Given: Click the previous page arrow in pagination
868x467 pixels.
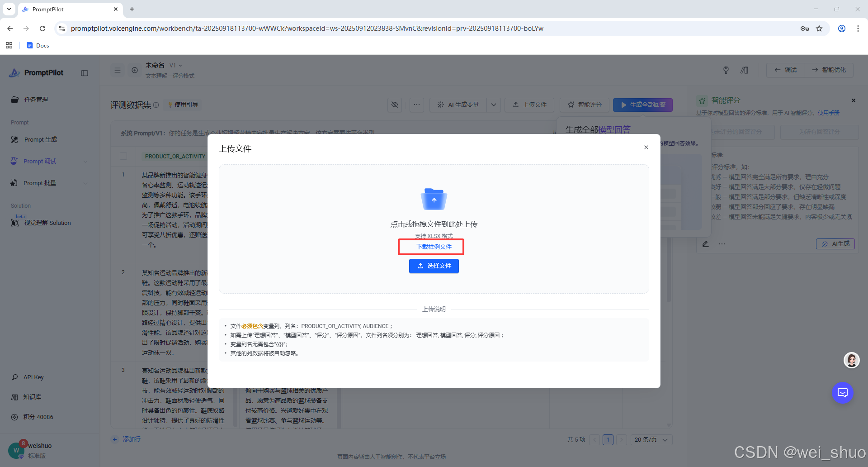Looking at the screenshot, I should pyautogui.click(x=594, y=440).
